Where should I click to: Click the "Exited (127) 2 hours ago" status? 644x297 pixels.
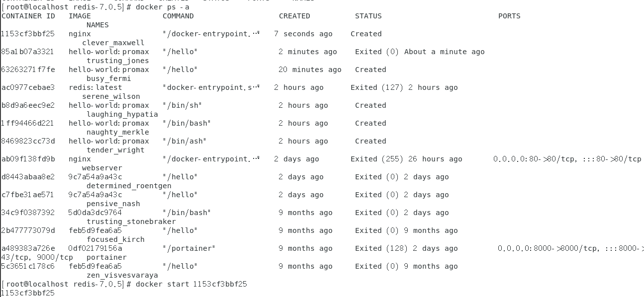point(404,87)
